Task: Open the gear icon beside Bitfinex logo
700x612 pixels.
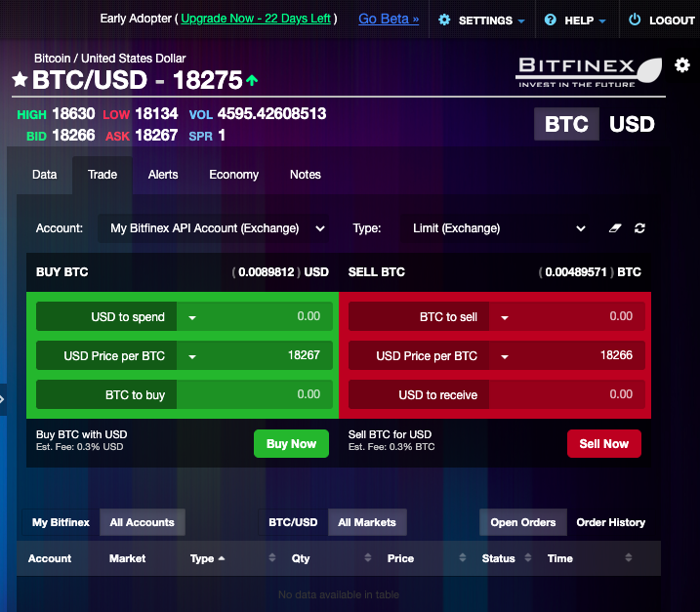Action: (x=682, y=65)
